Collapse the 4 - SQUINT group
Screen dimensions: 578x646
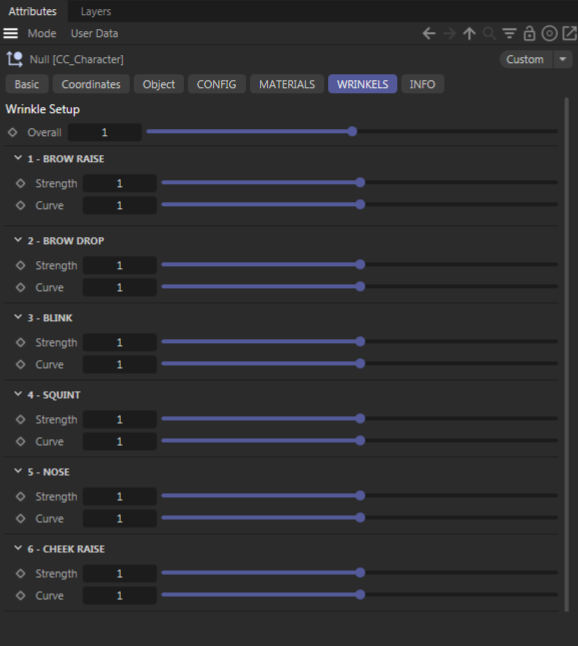(x=18, y=394)
